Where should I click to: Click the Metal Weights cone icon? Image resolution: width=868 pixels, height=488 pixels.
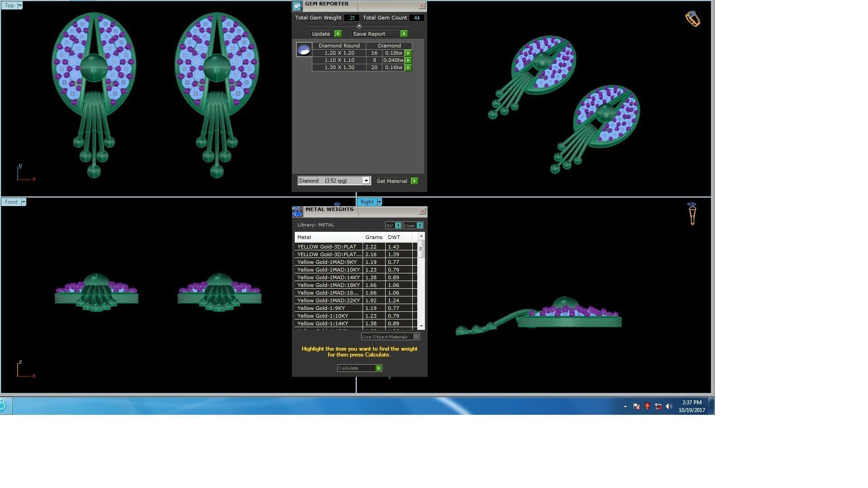tap(297, 211)
